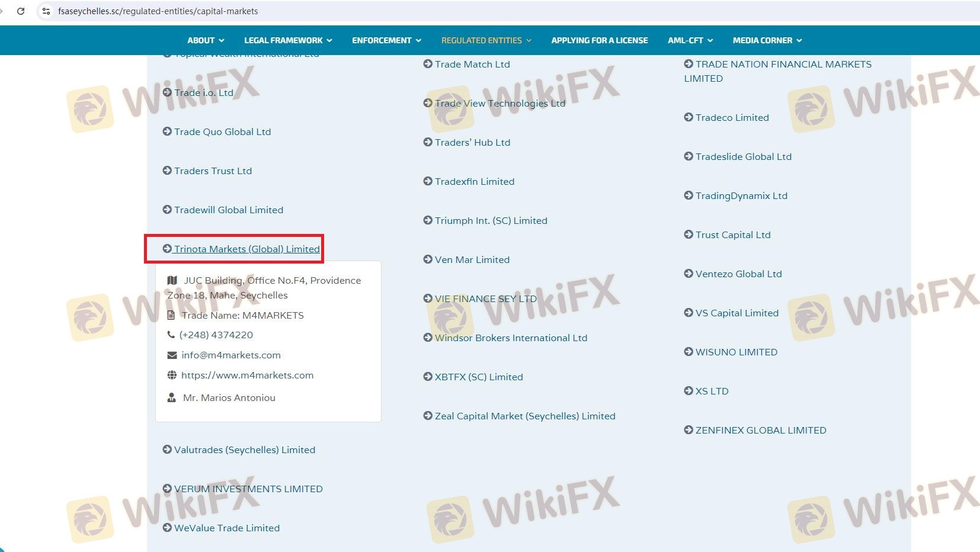Viewport: 980px width, 552px height.
Task: Click the site info icon in address bar
Action: pos(46,11)
